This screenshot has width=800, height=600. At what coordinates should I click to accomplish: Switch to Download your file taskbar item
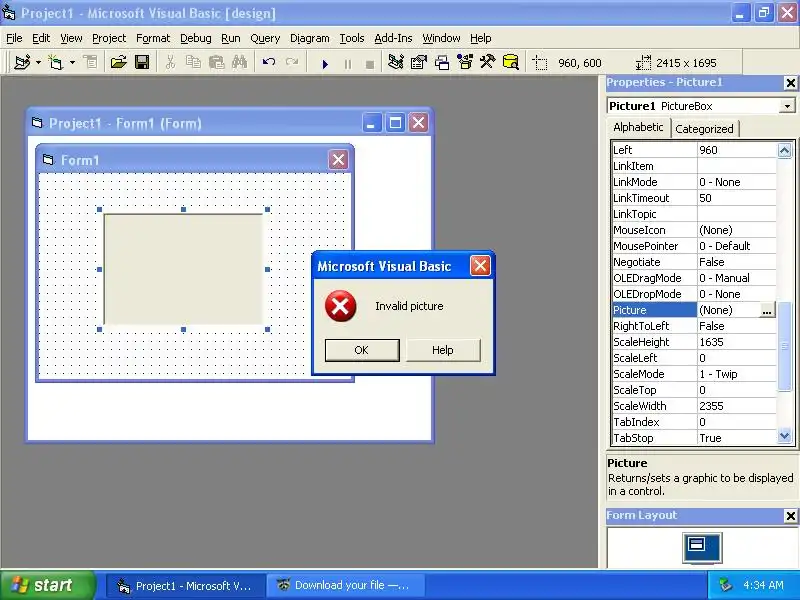[345, 586]
